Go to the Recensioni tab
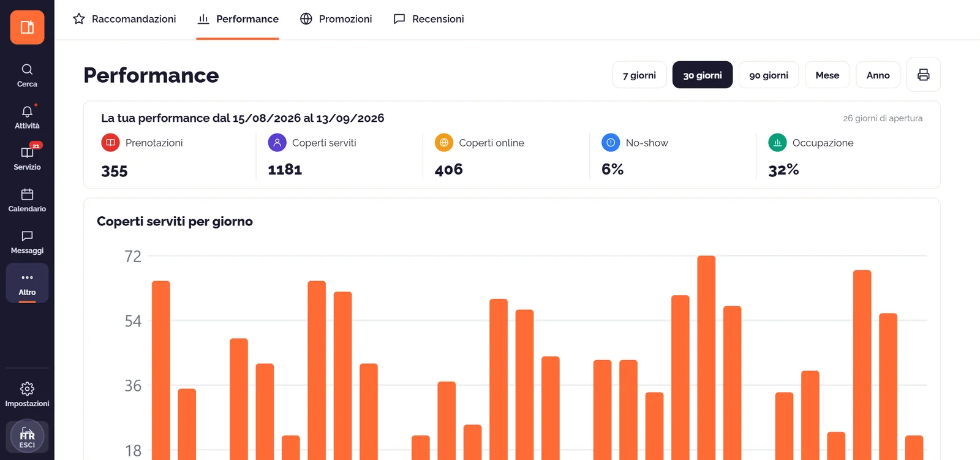This screenshot has width=980, height=460. (x=429, y=19)
